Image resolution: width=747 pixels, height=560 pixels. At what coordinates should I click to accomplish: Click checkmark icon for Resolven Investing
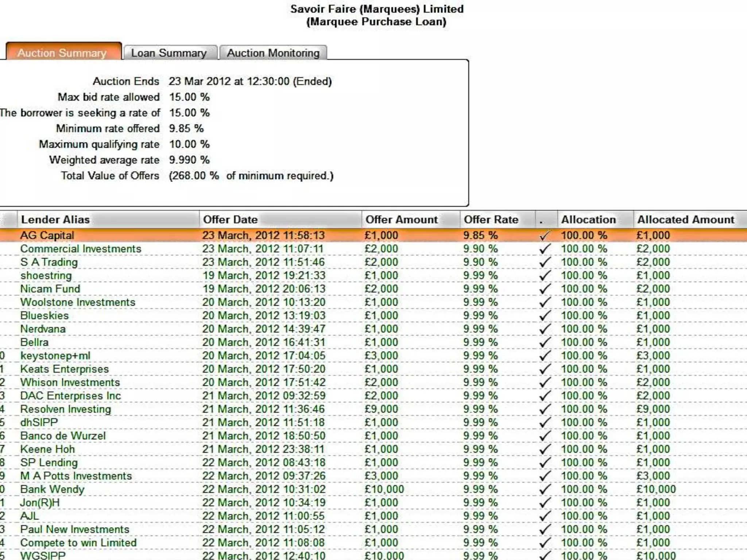545,409
